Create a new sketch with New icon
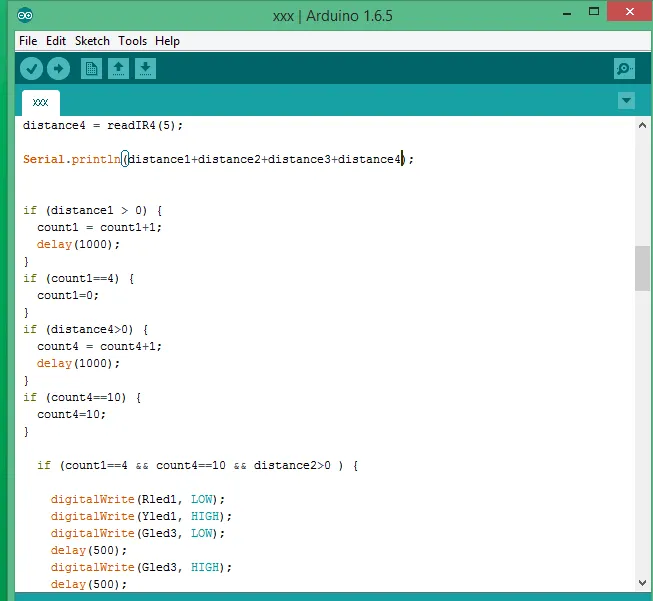This screenshot has height=601, width=653. [91, 69]
